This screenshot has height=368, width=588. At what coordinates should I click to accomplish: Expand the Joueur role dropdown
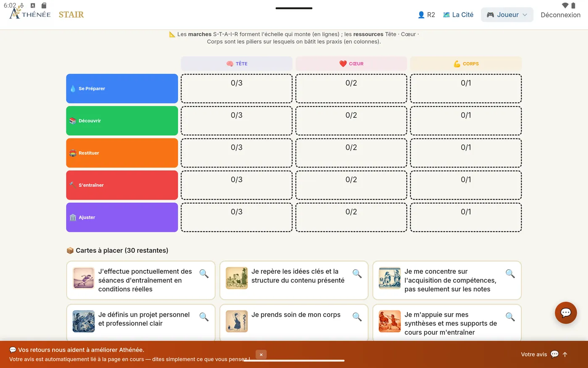[x=507, y=15]
